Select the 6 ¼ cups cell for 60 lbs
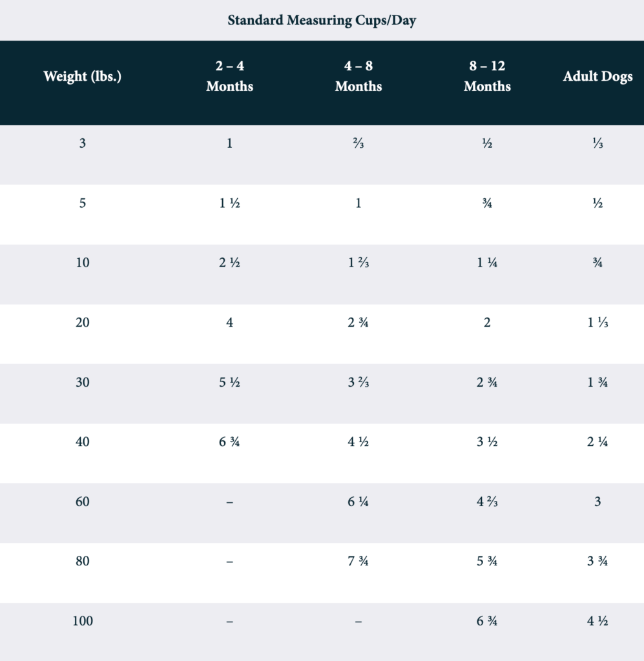Viewport: 644px width, 661px height. [358, 502]
